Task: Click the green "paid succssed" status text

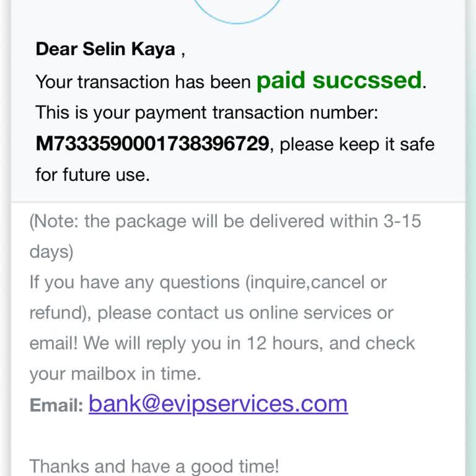Action: click(339, 81)
